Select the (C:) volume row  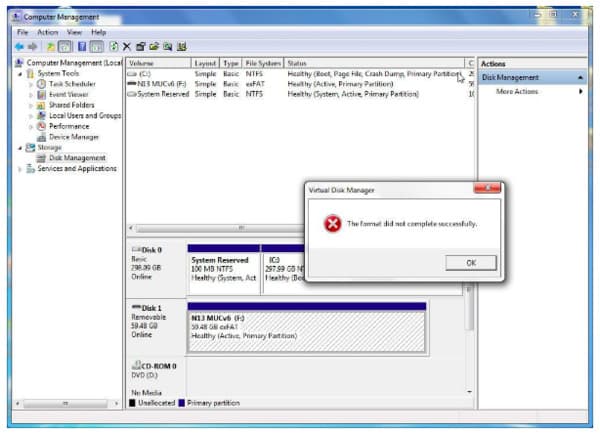pyautogui.click(x=299, y=74)
